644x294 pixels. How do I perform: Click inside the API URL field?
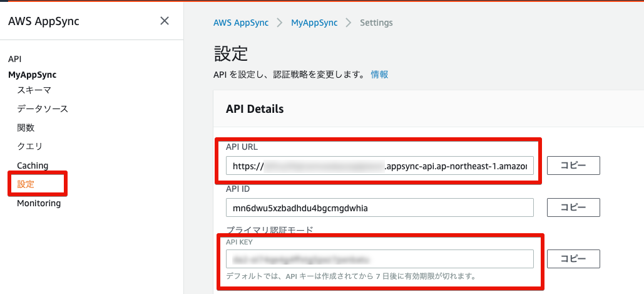click(379, 166)
